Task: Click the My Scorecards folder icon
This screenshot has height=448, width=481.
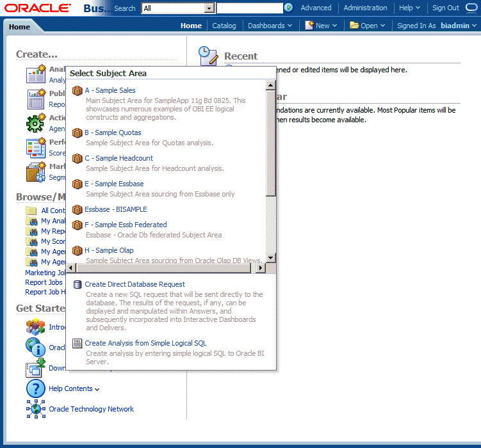Action: coord(31,241)
